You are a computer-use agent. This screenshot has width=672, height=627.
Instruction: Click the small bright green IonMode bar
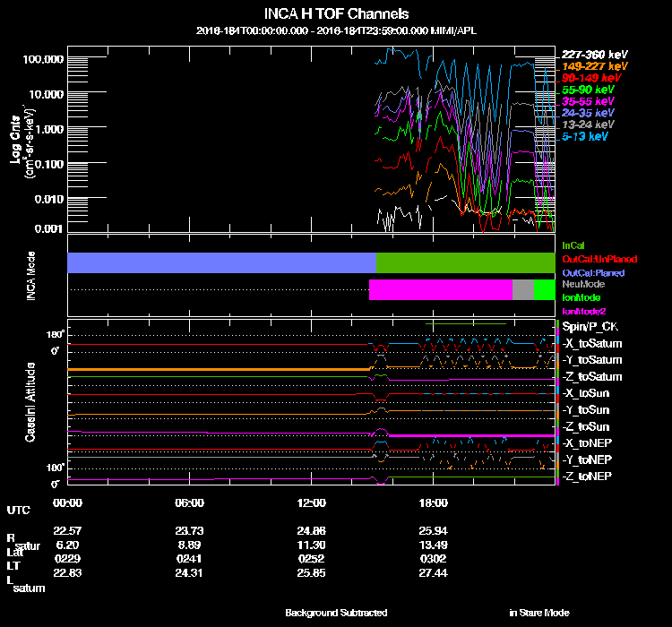(544, 289)
